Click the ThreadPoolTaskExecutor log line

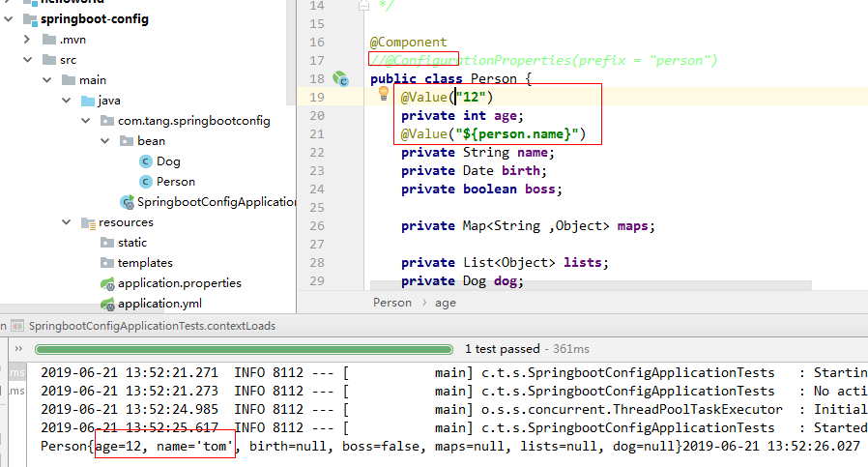(454, 409)
